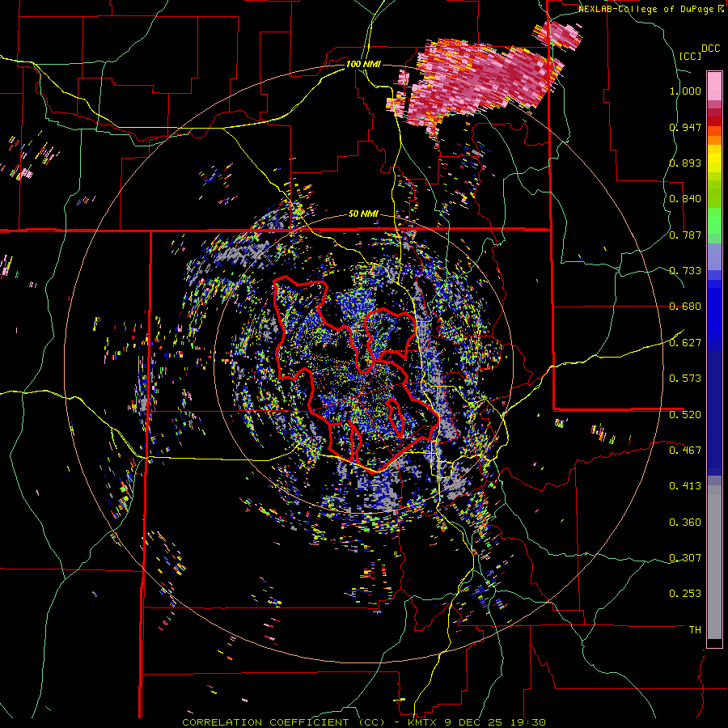The image size is (728, 728).
Task: Click the 0.947 scale label
Action: coord(685,127)
